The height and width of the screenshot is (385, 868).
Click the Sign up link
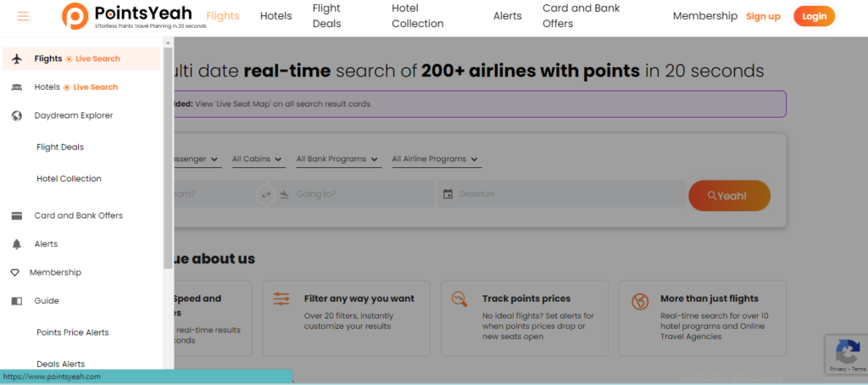(764, 16)
